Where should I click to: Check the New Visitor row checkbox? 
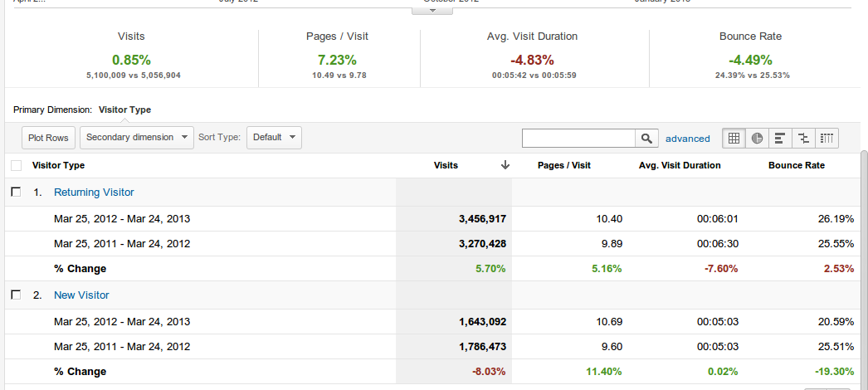pos(16,295)
